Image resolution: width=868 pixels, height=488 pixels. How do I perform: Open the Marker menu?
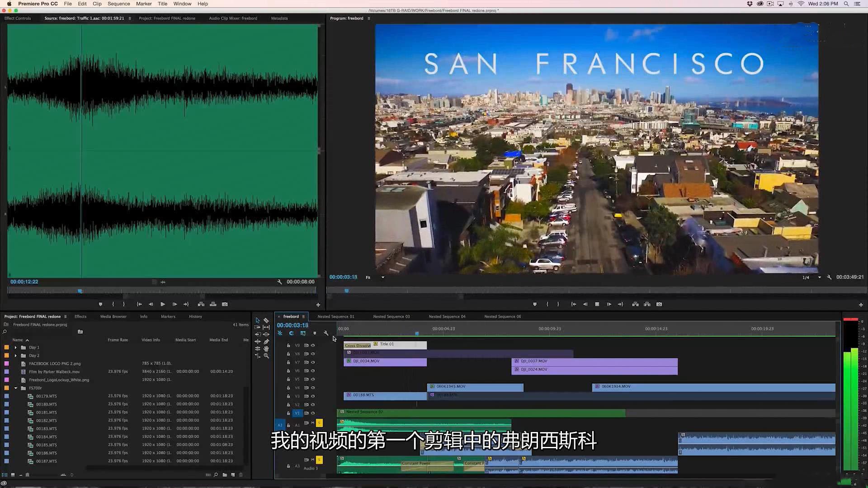click(x=144, y=4)
